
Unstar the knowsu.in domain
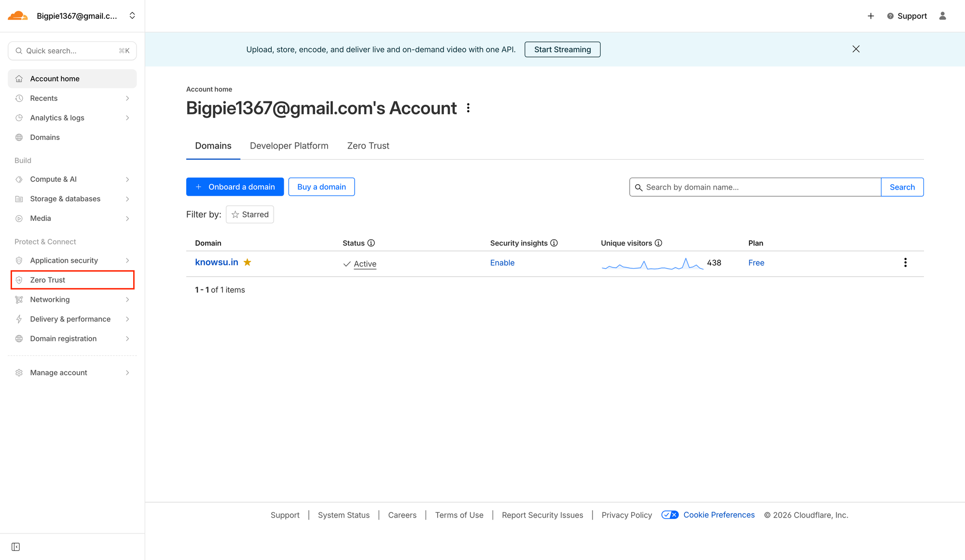point(248,262)
